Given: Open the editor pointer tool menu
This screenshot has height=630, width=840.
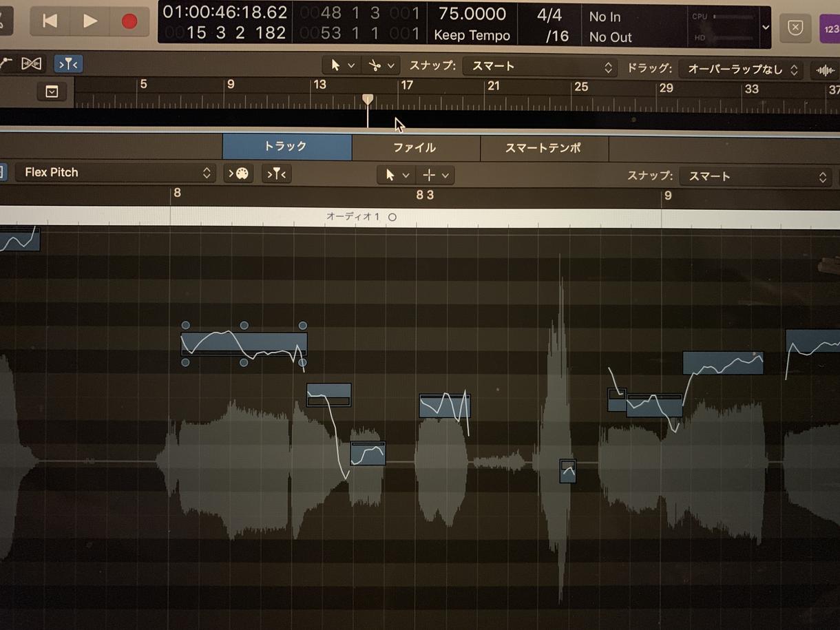Looking at the screenshot, I should [396, 176].
